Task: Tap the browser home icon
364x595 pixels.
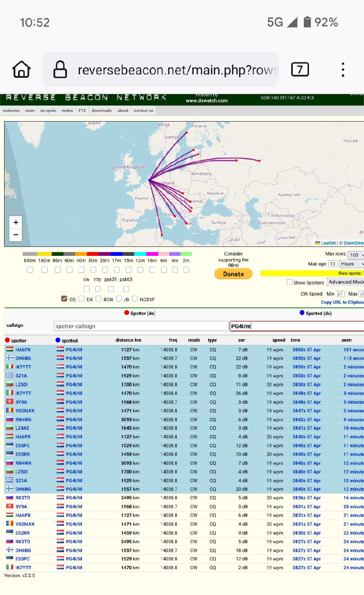Action: pyautogui.click(x=22, y=69)
